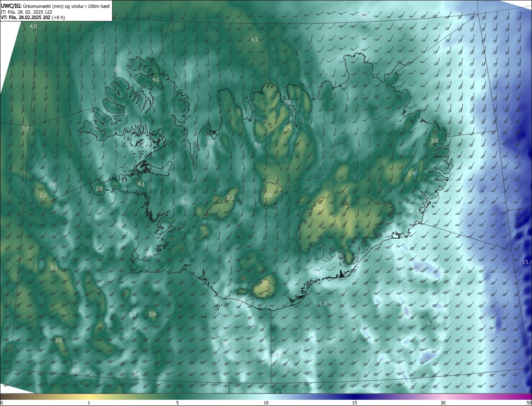Viewport: 532px width, 406px height.
Task: Click the 2.8 value label in central Iceland
Action: click(268, 196)
